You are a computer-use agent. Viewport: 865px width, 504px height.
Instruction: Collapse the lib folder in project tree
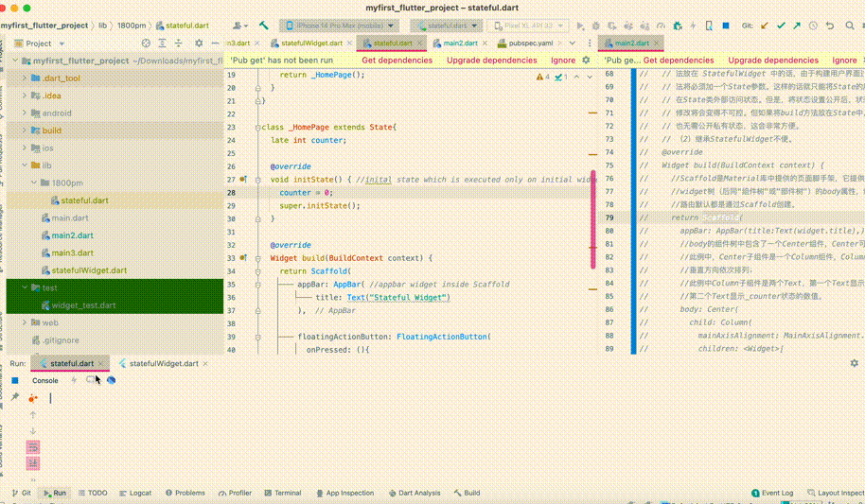[25, 165]
